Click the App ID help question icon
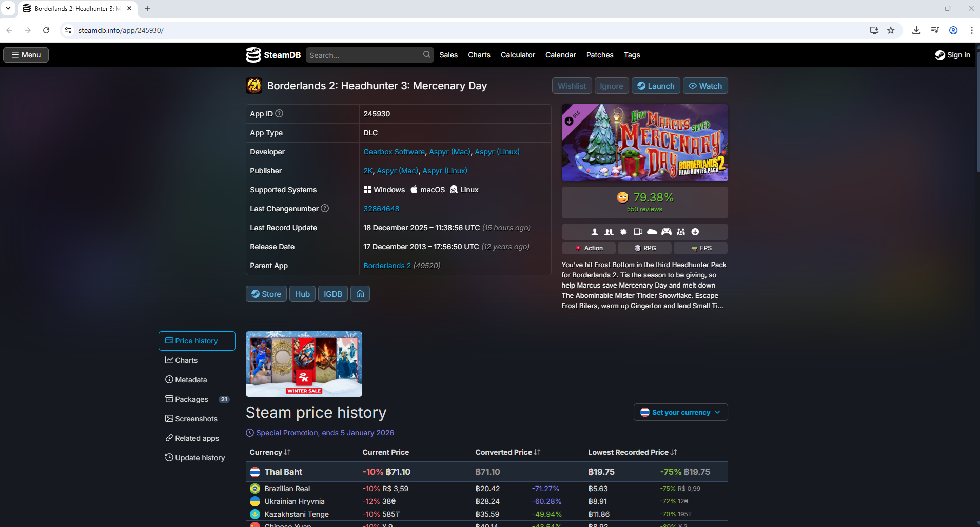This screenshot has height=527, width=980. pyautogui.click(x=279, y=113)
